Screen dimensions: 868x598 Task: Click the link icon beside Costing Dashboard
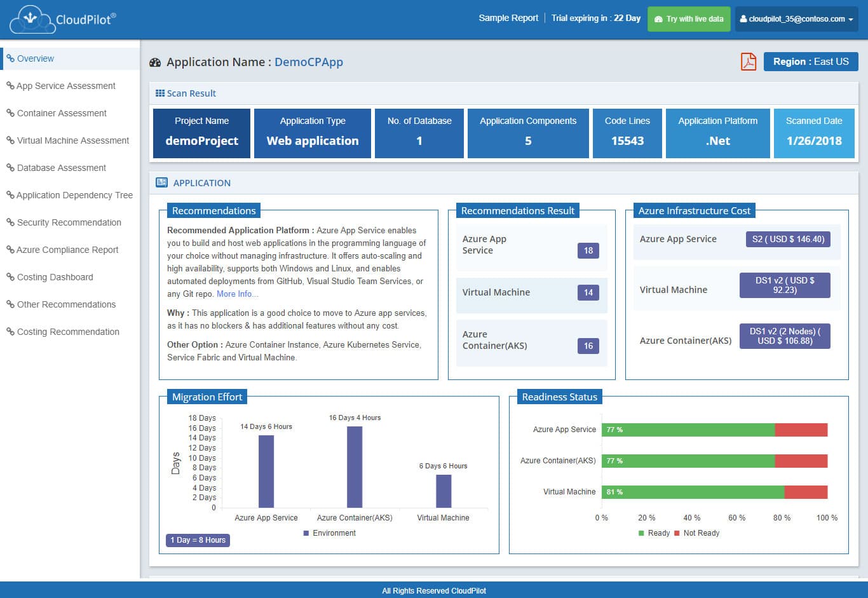(10, 277)
